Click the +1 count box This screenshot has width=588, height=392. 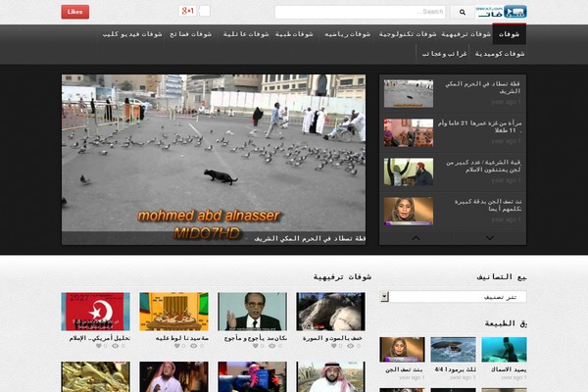pyautogui.click(x=205, y=11)
